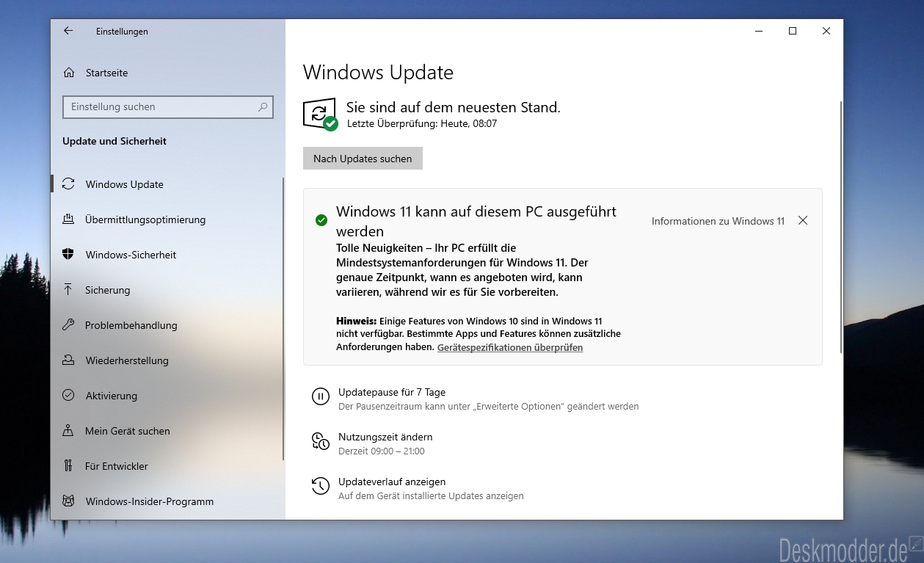The height and width of the screenshot is (563, 924).
Task: Click the Windows-Insider-Programm cat icon
Action: pos(68,501)
